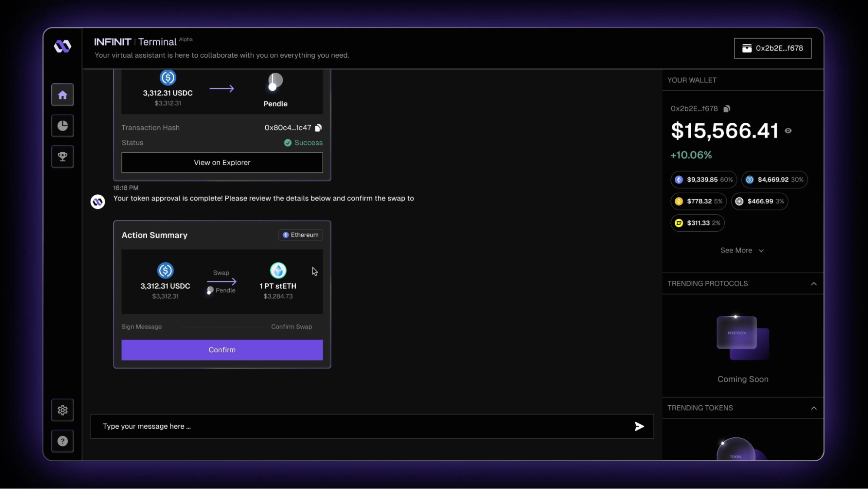The height and width of the screenshot is (489, 868).
Task: Open the settings gear in sidebar
Action: point(63,410)
